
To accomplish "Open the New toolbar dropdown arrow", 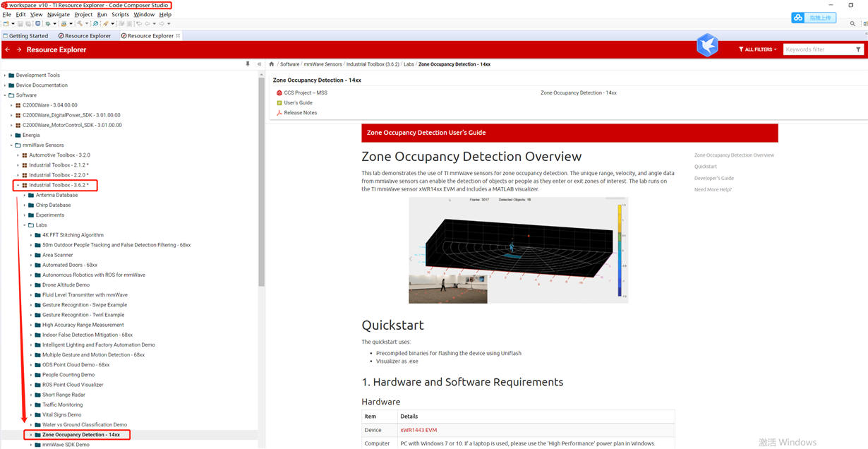I will click(13, 23).
